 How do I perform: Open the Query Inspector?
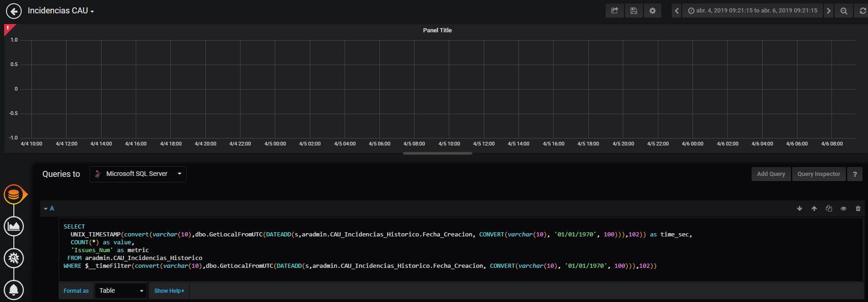pos(819,174)
